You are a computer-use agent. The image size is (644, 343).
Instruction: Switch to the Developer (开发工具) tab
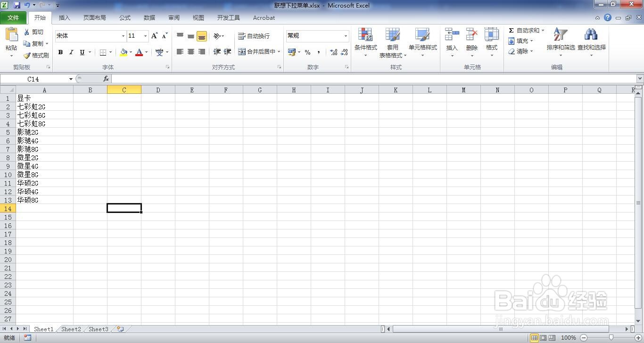[x=228, y=18]
